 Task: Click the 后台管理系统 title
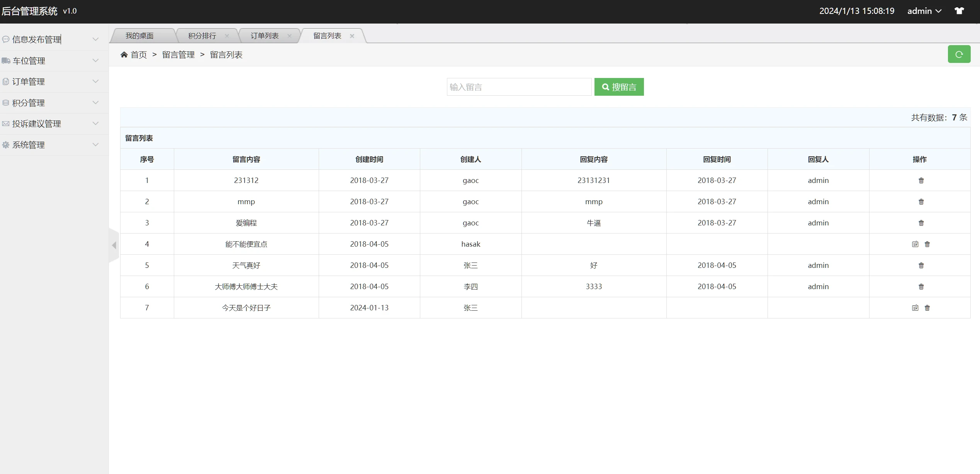(x=29, y=11)
